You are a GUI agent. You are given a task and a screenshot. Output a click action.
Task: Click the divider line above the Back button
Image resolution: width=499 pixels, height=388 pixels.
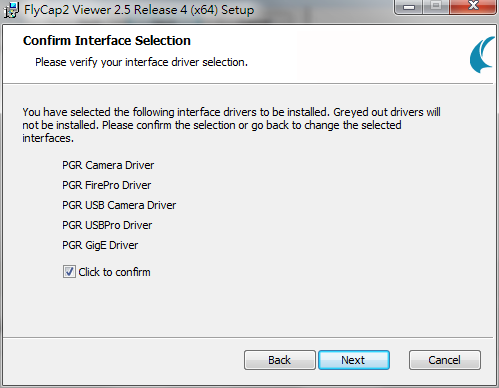point(248,337)
